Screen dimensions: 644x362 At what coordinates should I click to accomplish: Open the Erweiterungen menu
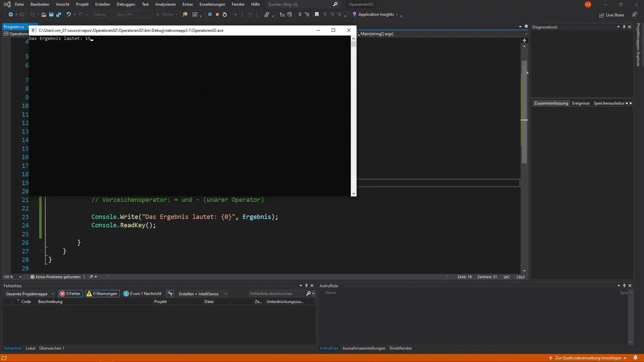click(x=212, y=4)
